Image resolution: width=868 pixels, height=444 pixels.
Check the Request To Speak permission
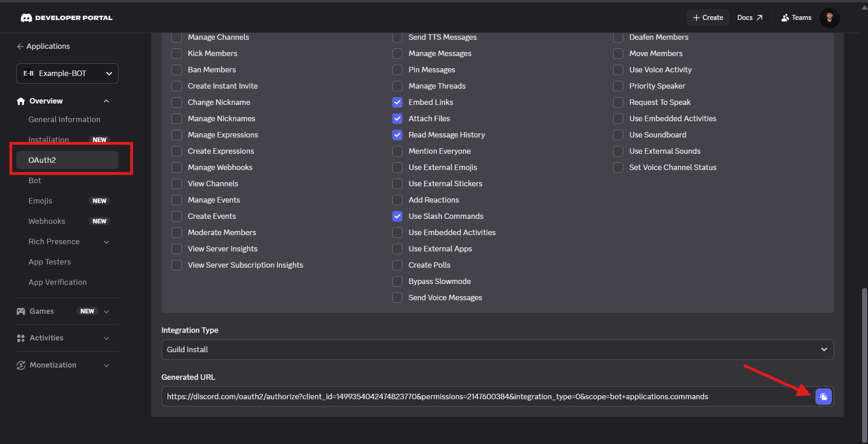click(x=618, y=102)
